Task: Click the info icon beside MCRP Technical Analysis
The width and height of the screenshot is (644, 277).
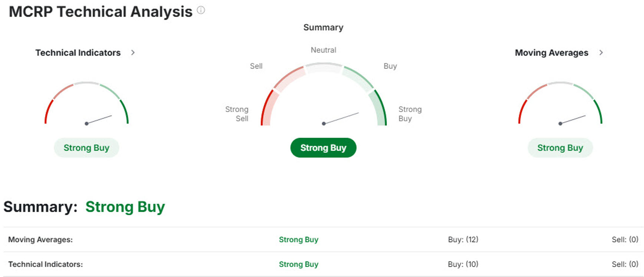Action: coord(201,10)
